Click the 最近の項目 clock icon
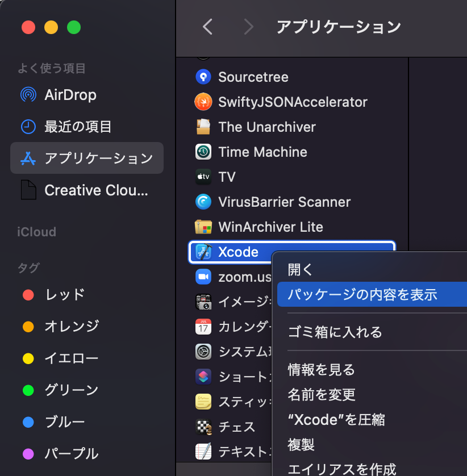The image size is (467, 476). [x=28, y=127]
